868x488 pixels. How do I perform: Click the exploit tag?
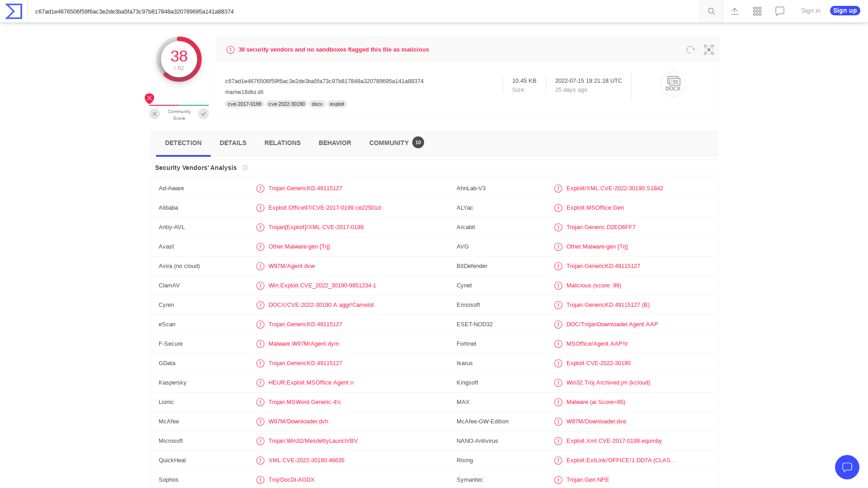click(337, 103)
